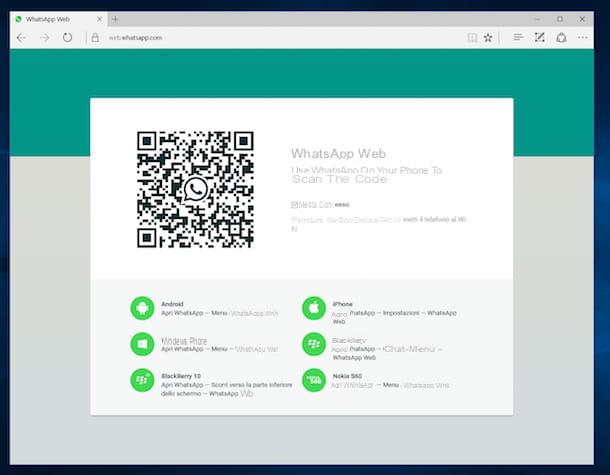Click WhatsApp logo in QR code center

[x=195, y=189]
